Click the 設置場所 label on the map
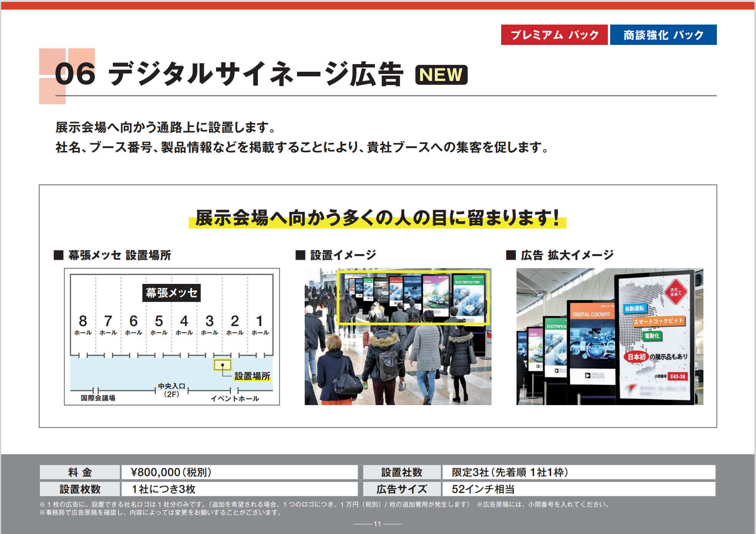756x534 pixels. (x=252, y=376)
